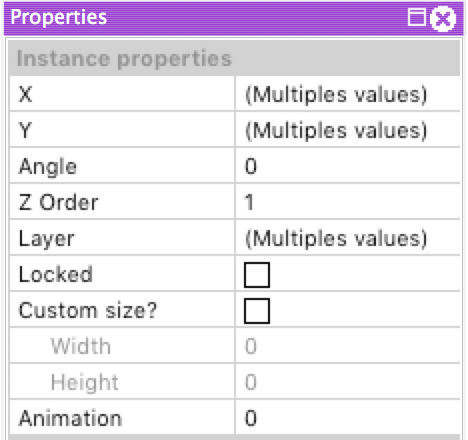Select the Layer property row label
The width and height of the screenshot is (468, 440).
coord(46,239)
